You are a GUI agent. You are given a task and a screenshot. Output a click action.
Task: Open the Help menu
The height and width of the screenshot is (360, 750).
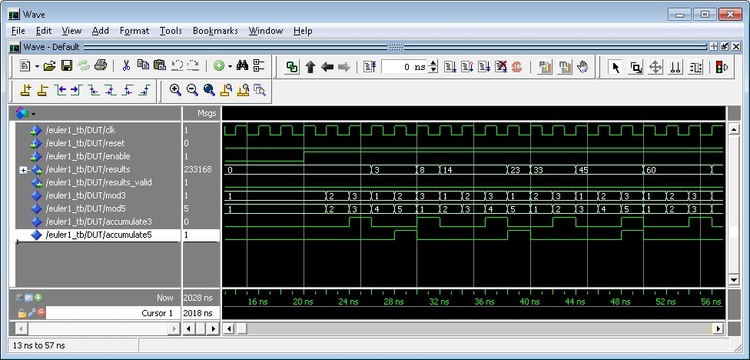[303, 31]
